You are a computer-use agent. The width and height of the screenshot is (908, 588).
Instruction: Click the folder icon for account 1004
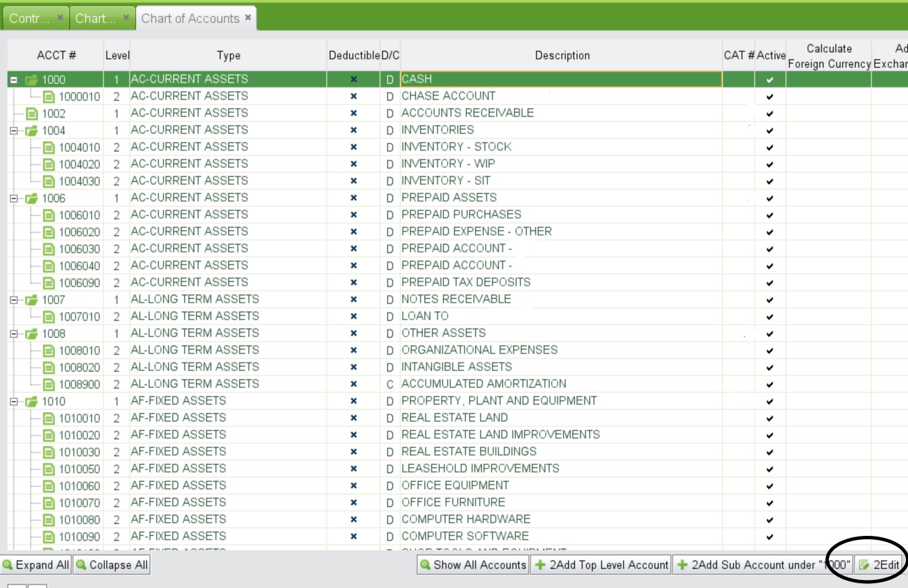click(32, 131)
